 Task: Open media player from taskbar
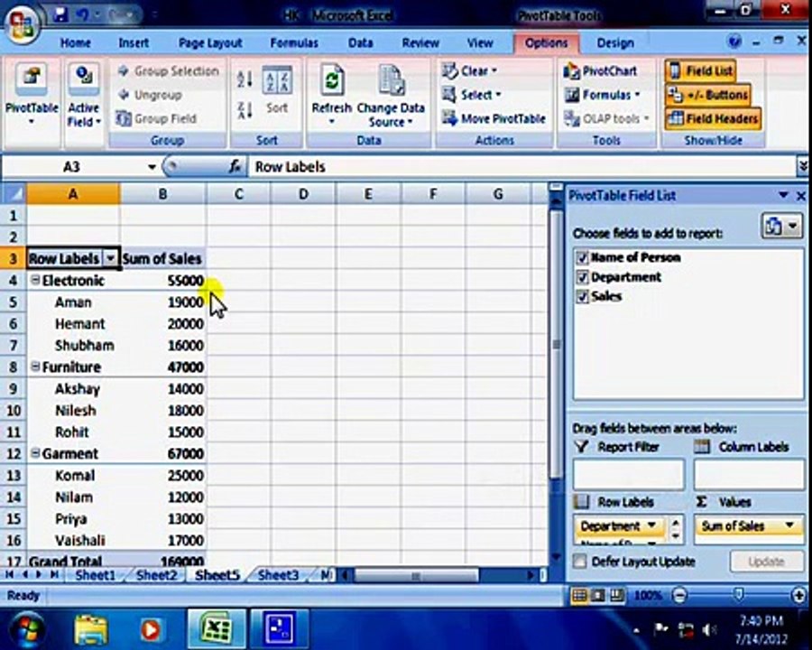(x=151, y=629)
